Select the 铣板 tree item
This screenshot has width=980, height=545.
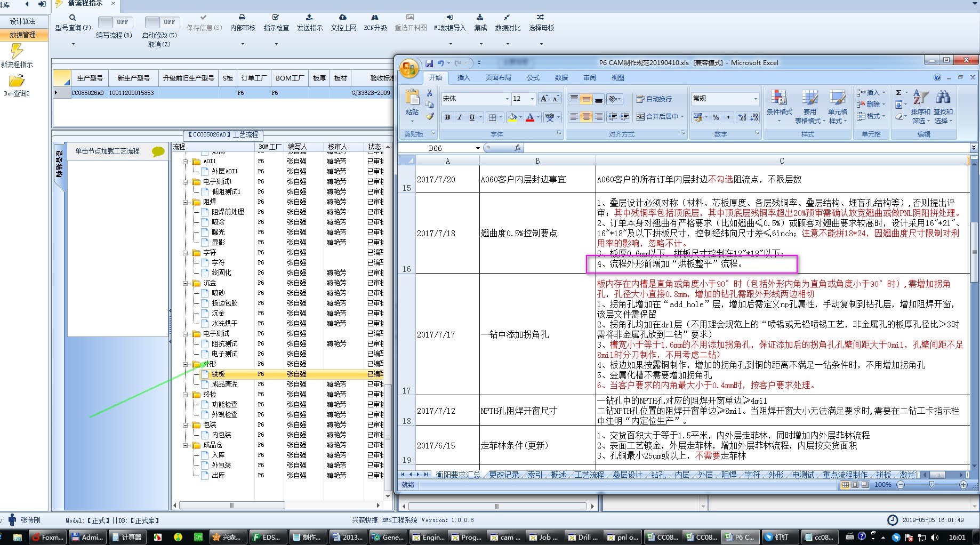[218, 374]
